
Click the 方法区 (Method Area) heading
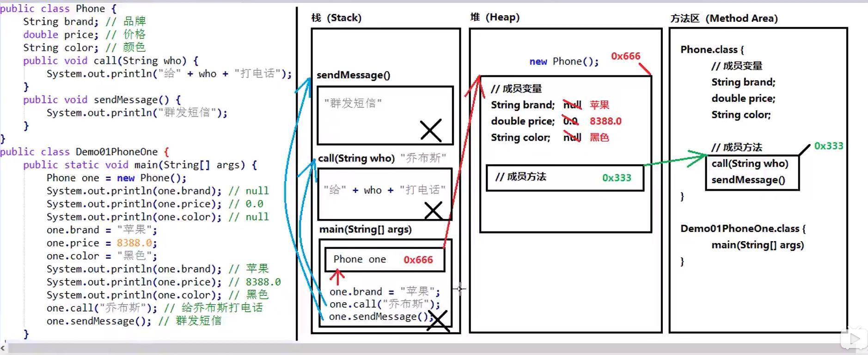coord(724,19)
